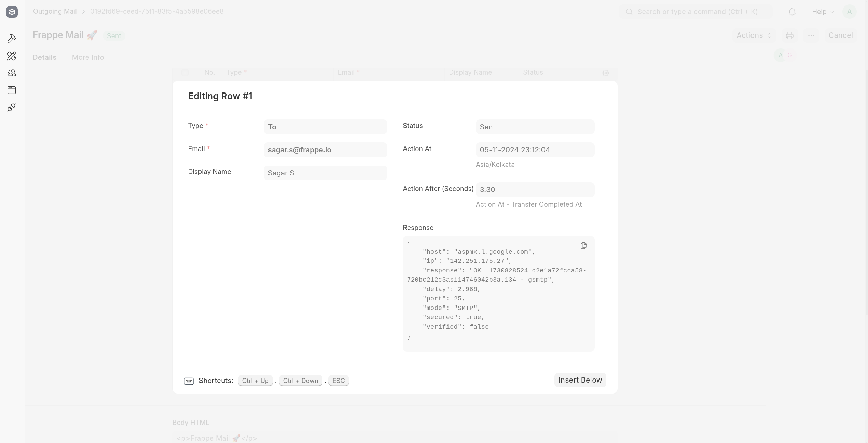Focus the search or command bar
868x443 pixels.
(x=695, y=12)
